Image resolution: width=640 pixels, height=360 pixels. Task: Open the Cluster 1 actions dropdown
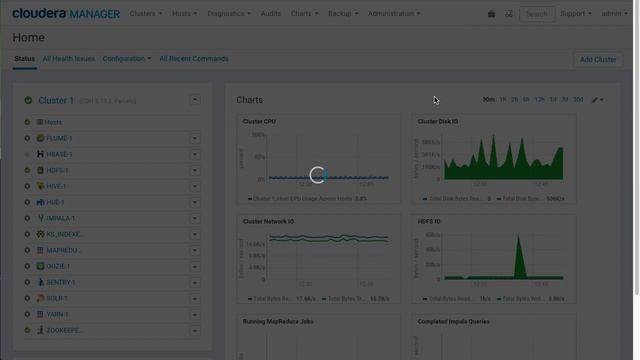coord(195,100)
